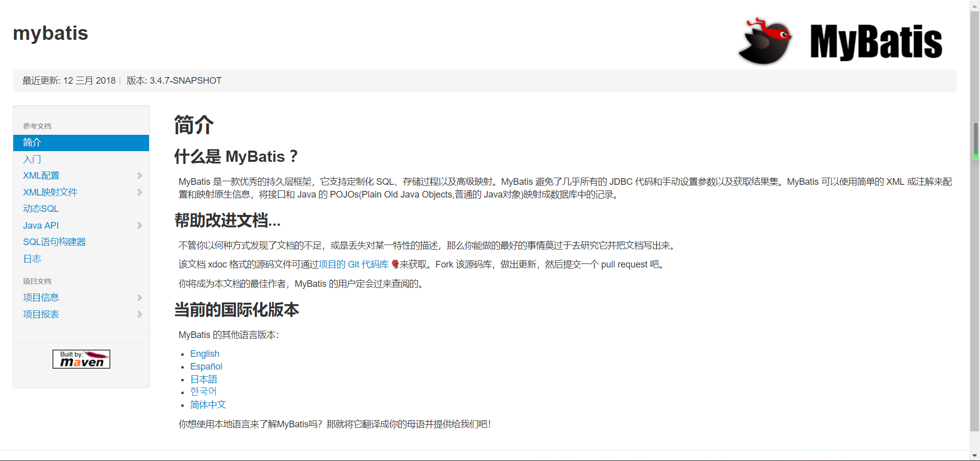Image resolution: width=980 pixels, height=461 pixels.
Task: Open the Java API sidebar page
Action: pos(41,226)
